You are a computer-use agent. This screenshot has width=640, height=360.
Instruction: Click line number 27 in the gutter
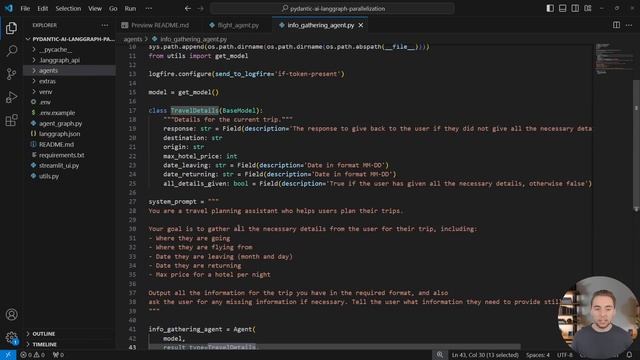(x=132, y=202)
